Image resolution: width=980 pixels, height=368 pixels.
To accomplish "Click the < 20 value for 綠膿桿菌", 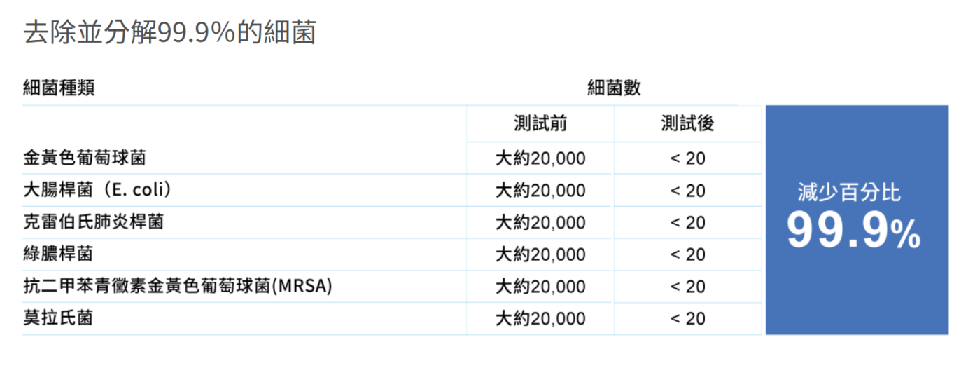I will [687, 254].
